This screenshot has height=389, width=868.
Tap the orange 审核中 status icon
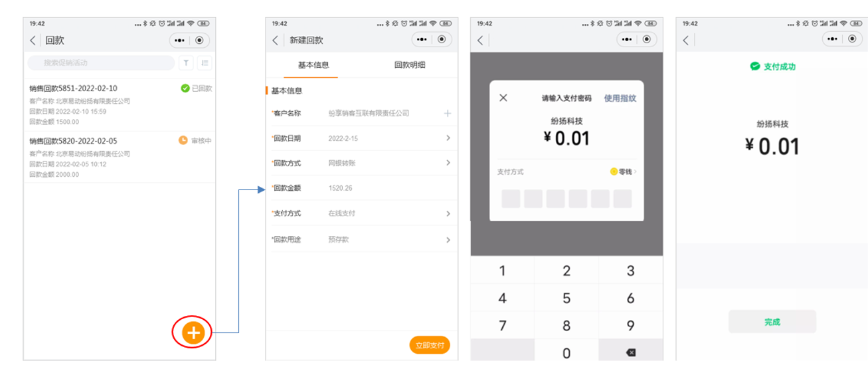183,140
